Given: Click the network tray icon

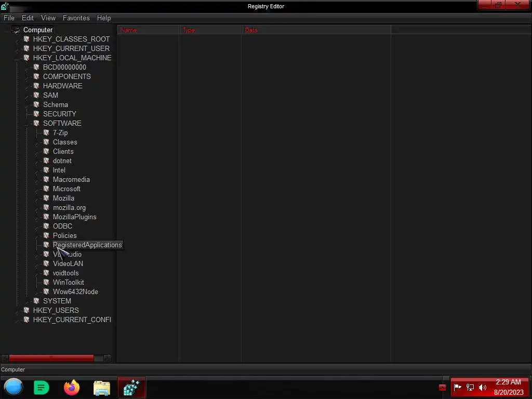Looking at the screenshot, I should tap(470, 387).
